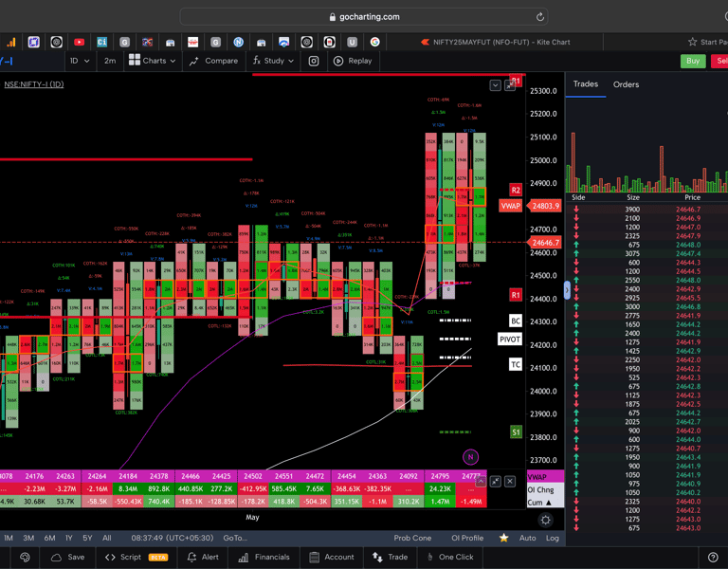728x569 pixels.
Task: Click the Save cloud button
Action: [x=68, y=557]
